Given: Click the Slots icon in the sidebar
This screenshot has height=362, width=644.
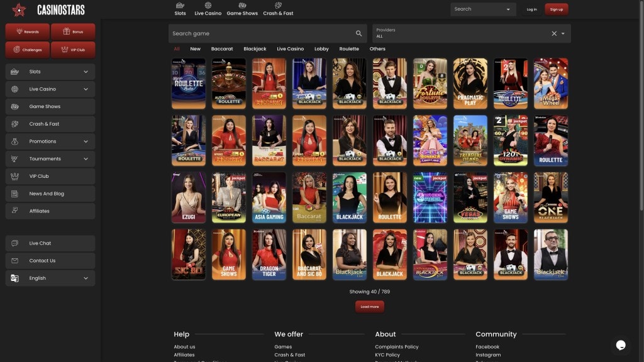Looking at the screenshot, I should tap(15, 72).
